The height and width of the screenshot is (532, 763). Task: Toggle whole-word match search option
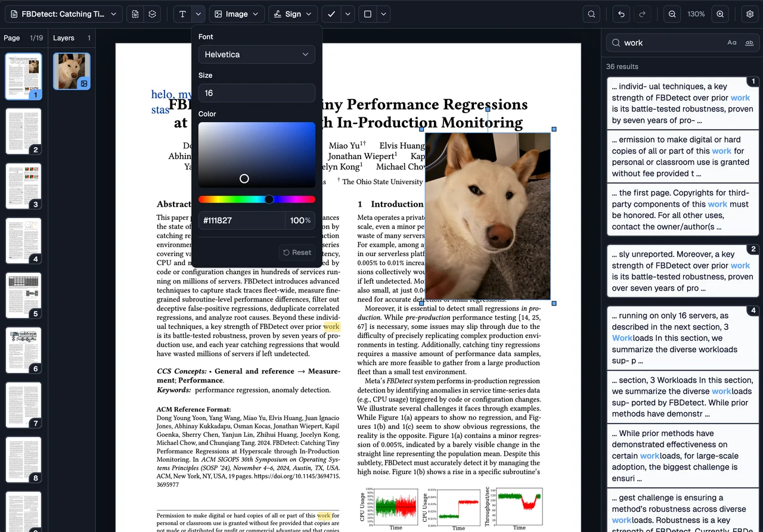749,43
